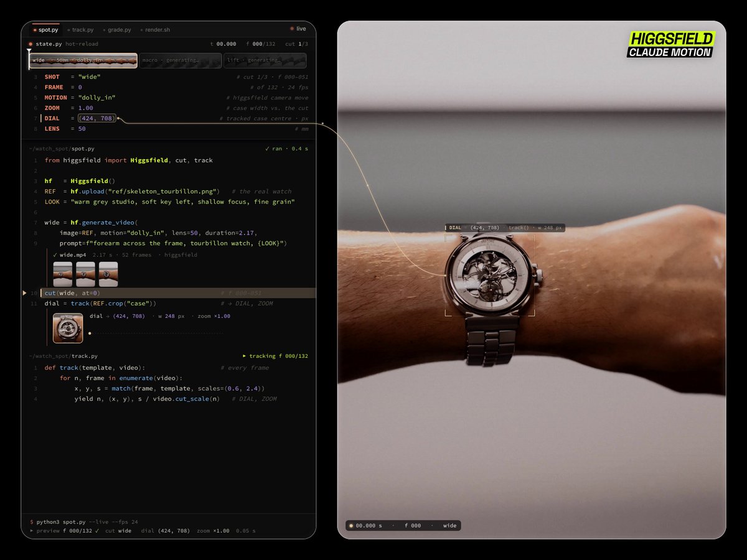The height and width of the screenshot is (560, 747).
Task: Click the DIAL track label above the watch
Action: [505, 228]
